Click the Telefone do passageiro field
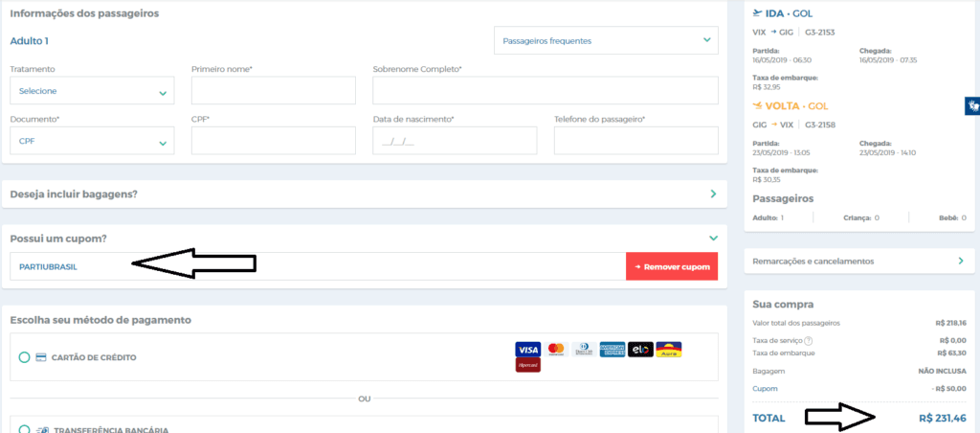The height and width of the screenshot is (433, 980). (635, 141)
